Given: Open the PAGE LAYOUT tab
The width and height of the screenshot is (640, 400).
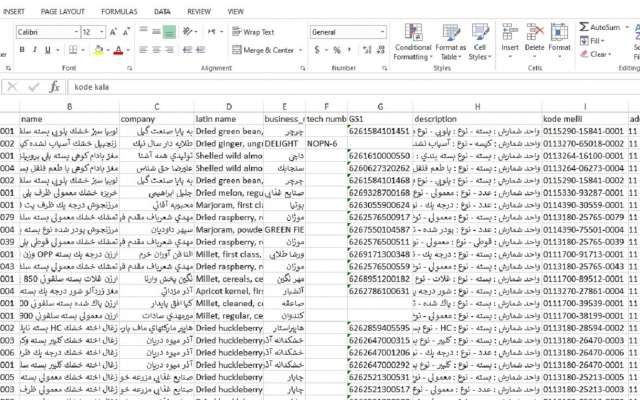Looking at the screenshot, I should point(63,11).
